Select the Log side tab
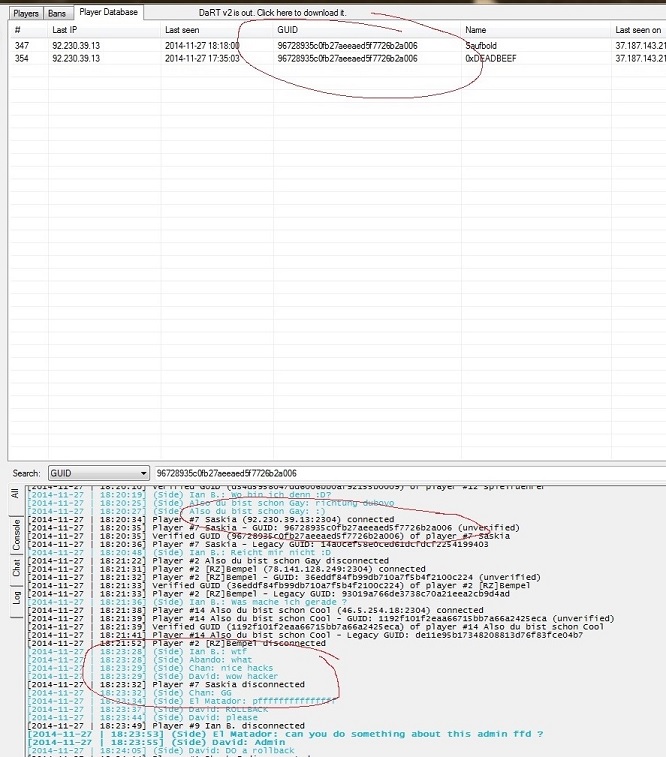This screenshot has height=757, width=666. 14,596
